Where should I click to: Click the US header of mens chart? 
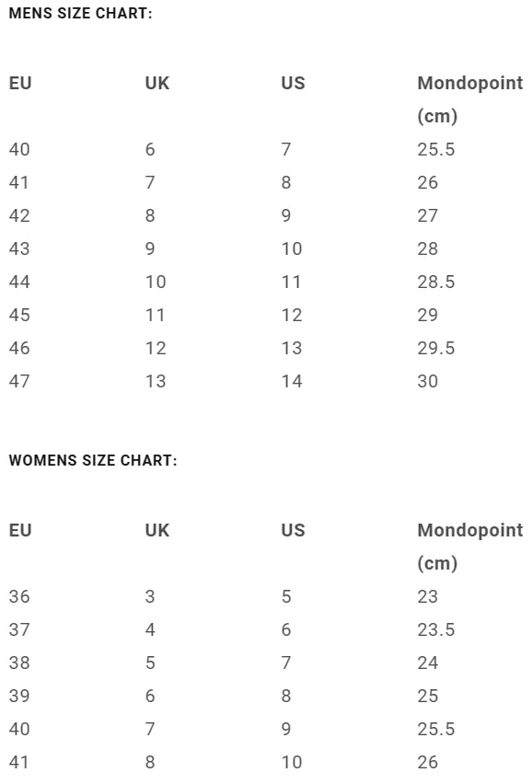pos(293,83)
